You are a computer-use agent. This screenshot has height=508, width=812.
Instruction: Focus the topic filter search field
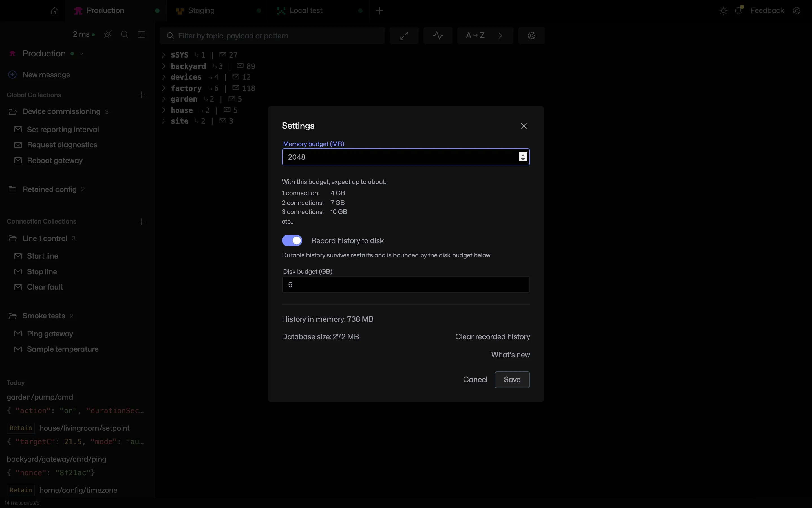[272, 36]
